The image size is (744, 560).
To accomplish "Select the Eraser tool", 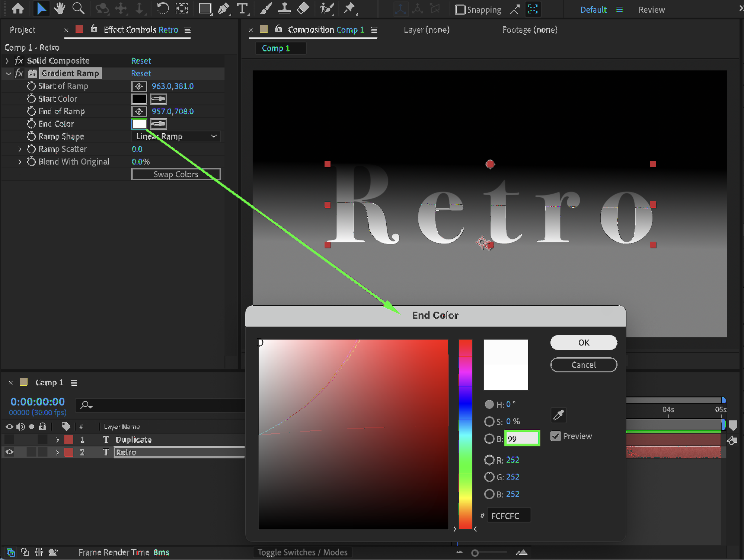I will (x=303, y=9).
